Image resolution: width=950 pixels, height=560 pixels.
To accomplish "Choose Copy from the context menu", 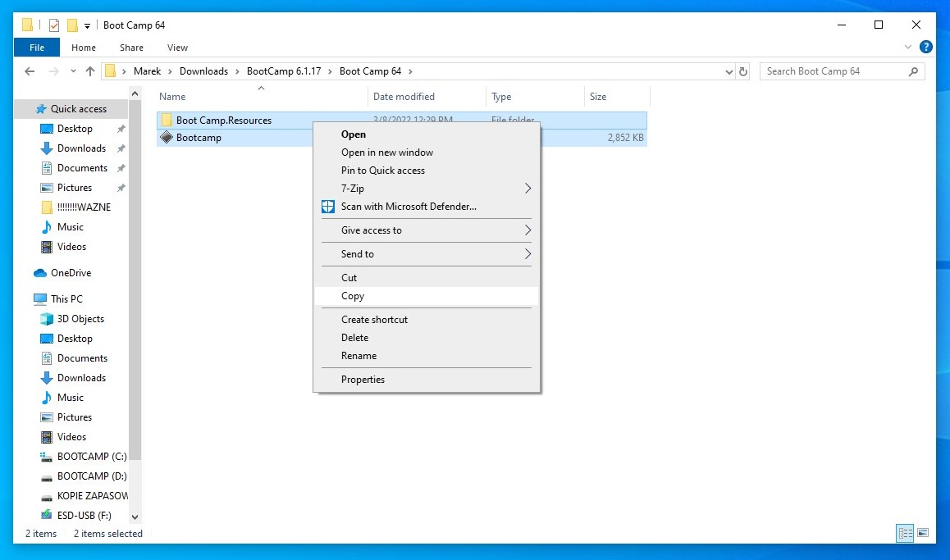I will (427, 296).
